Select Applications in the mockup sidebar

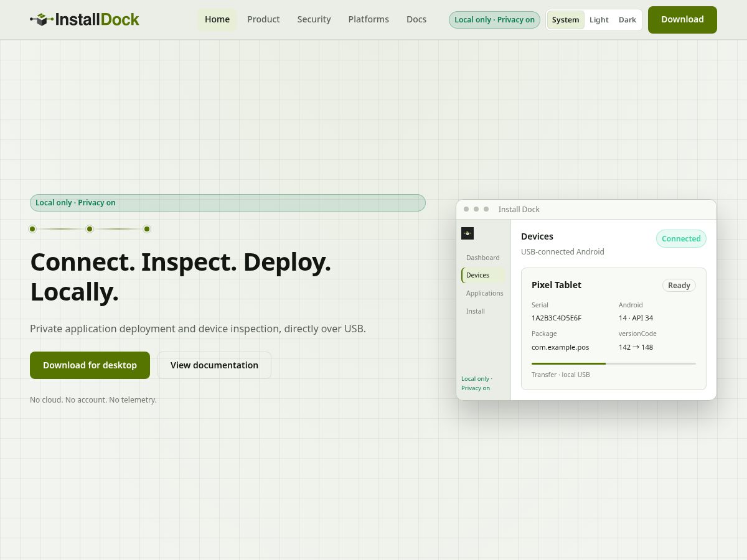(x=484, y=293)
